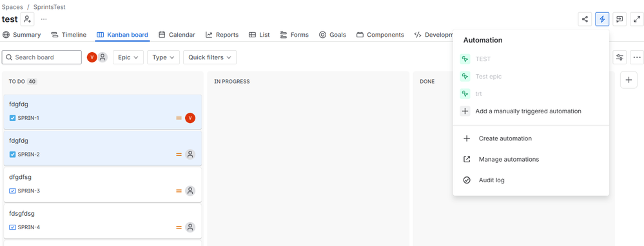Select the Kanban board tab

122,35
